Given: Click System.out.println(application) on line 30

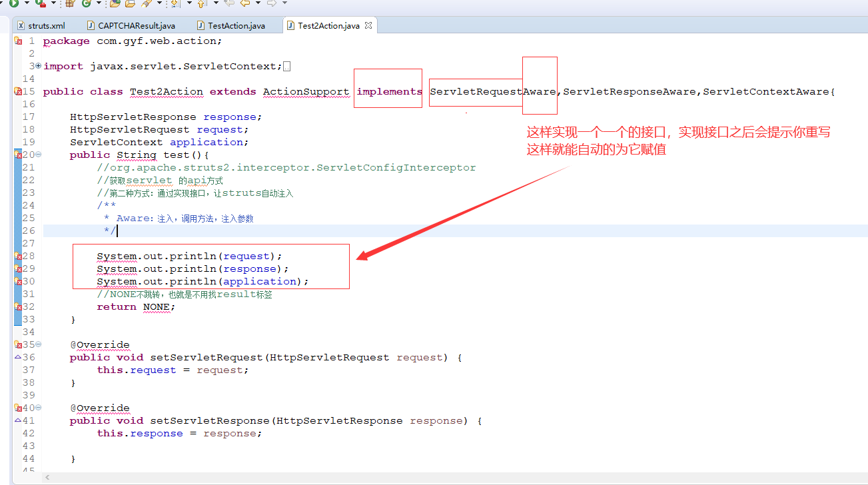Looking at the screenshot, I should [x=203, y=282].
